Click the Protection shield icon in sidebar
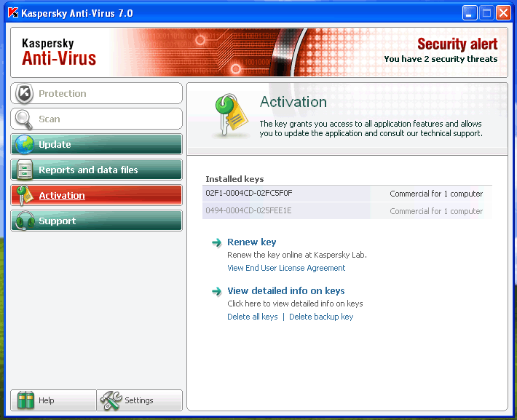This screenshot has width=517, height=420. click(24, 94)
